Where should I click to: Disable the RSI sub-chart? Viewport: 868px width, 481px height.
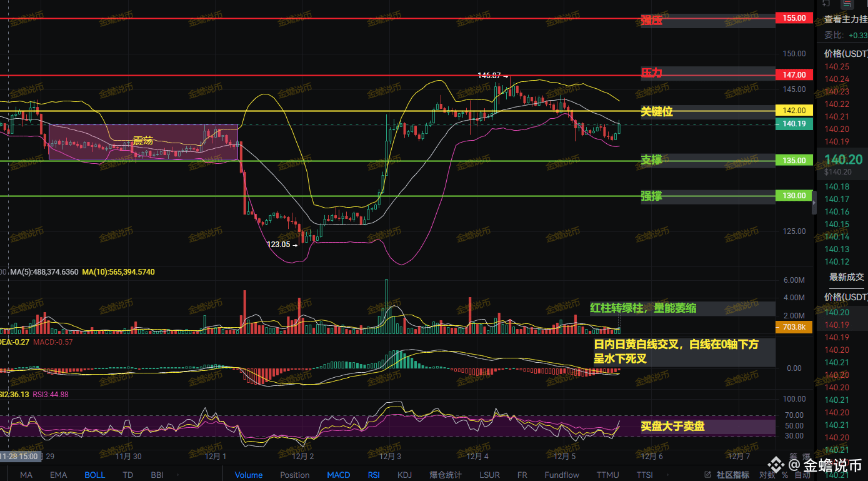(374, 475)
